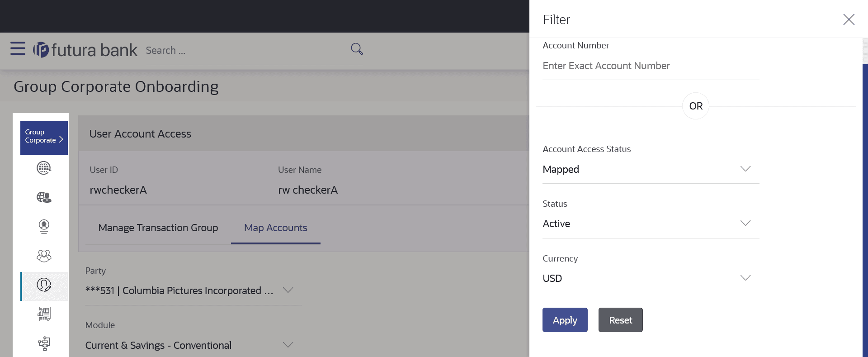Click the Apply button
868x357 pixels.
click(x=565, y=320)
